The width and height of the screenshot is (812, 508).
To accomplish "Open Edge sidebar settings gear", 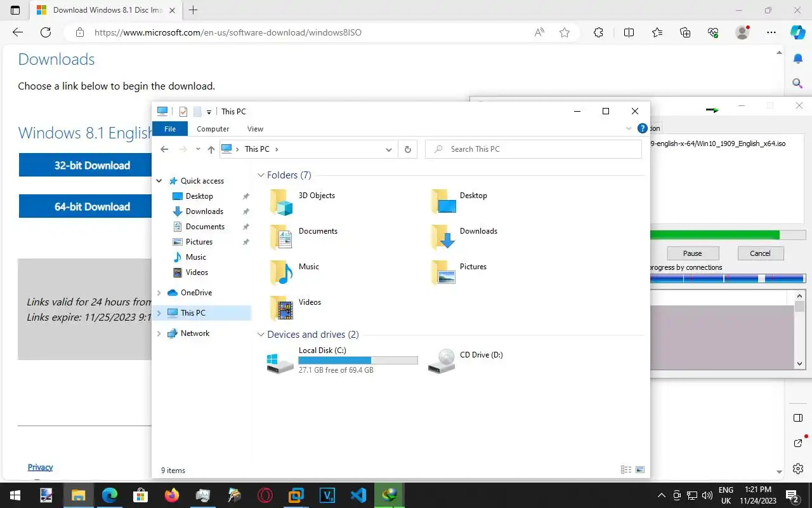I will pyautogui.click(x=798, y=469).
